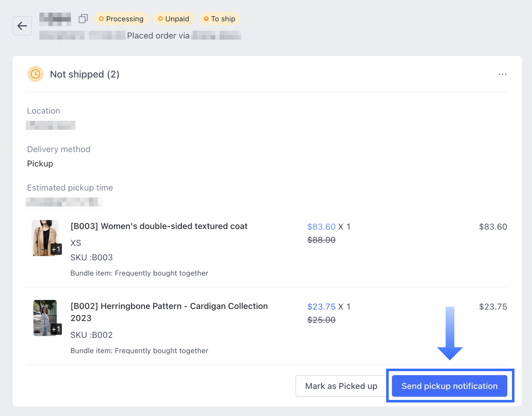Click the +1 badge on the cardigan thumbnail
This screenshot has width=532, height=416.
coord(56,330)
